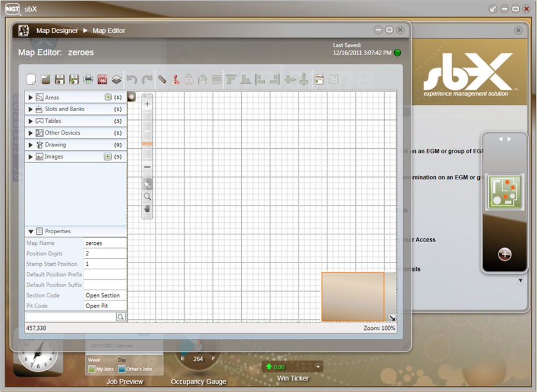This screenshot has height=392, width=537.
Task: Adjust the zoom slider orange handle
Action: pos(147,144)
